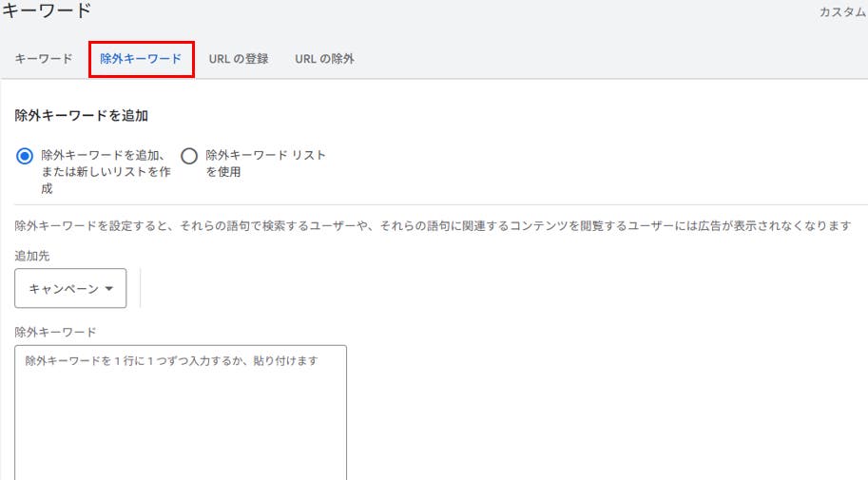Choose the 除外キーワード リストを使用 radio button circle
The width and height of the screenshot is (868, 480).
[x=189, y=156]
